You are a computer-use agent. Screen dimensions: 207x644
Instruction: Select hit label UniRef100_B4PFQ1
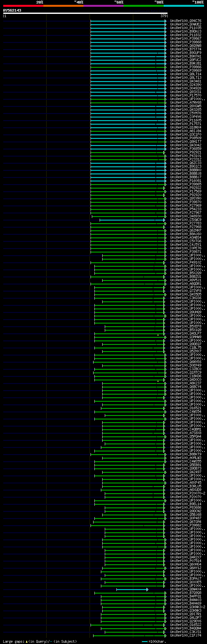click(x=186, y=597)
